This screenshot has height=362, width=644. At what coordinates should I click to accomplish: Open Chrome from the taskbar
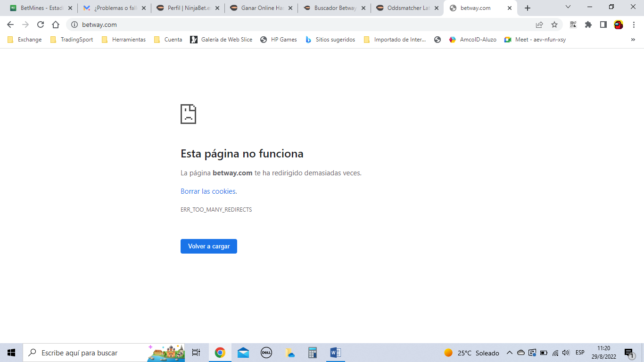[x=220, y=353]
